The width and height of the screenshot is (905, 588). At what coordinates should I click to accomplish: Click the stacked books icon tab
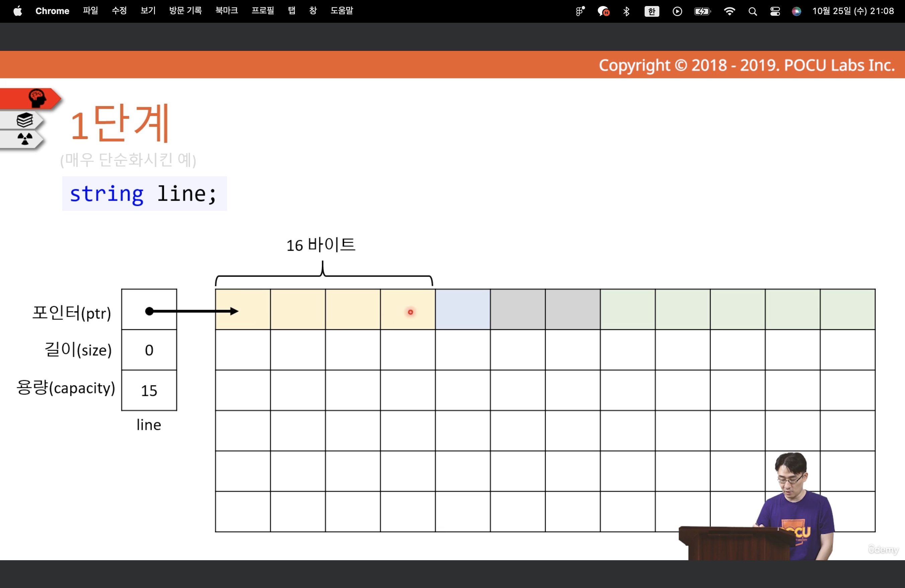point(25,120)
